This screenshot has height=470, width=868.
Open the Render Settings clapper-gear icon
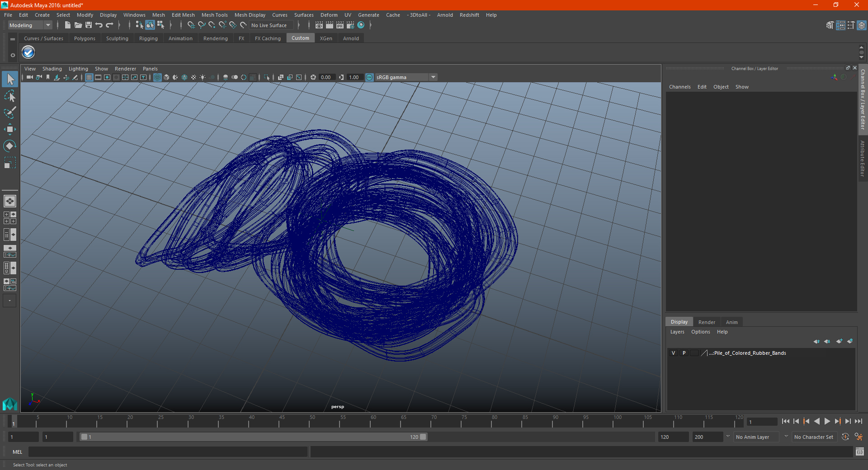pos(350,25)
